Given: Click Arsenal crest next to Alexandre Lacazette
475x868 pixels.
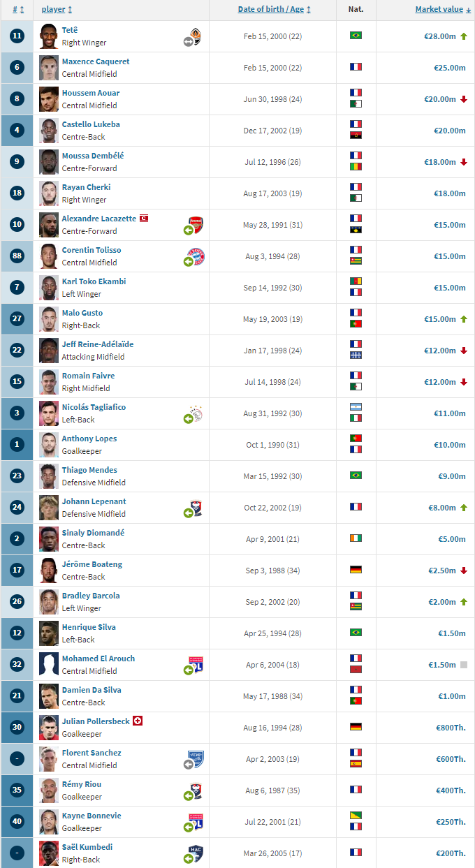Looking at the screenshot, I should click(x=196, y=224).
